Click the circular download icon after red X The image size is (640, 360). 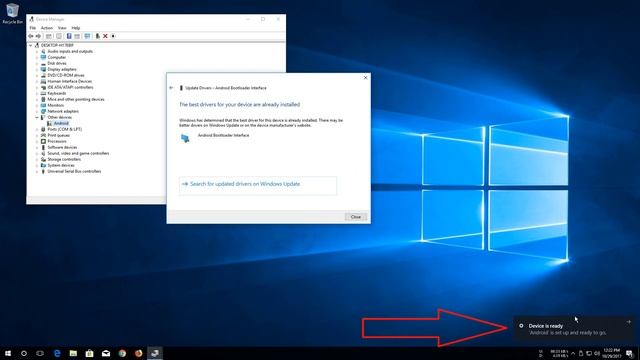(113, 36)
